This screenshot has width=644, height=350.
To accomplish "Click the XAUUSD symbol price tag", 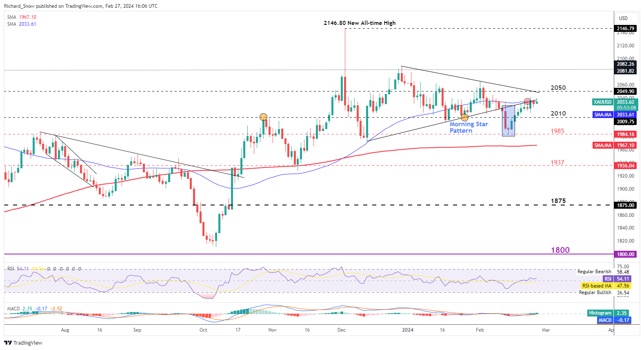I will 602,102.
